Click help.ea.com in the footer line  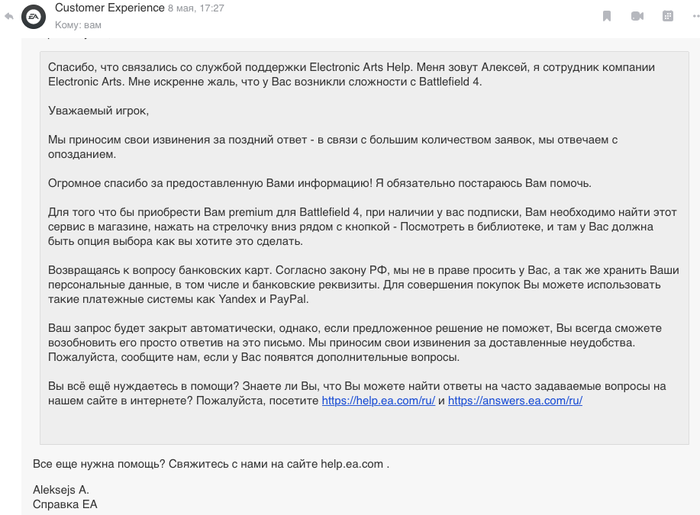(340, 464)
